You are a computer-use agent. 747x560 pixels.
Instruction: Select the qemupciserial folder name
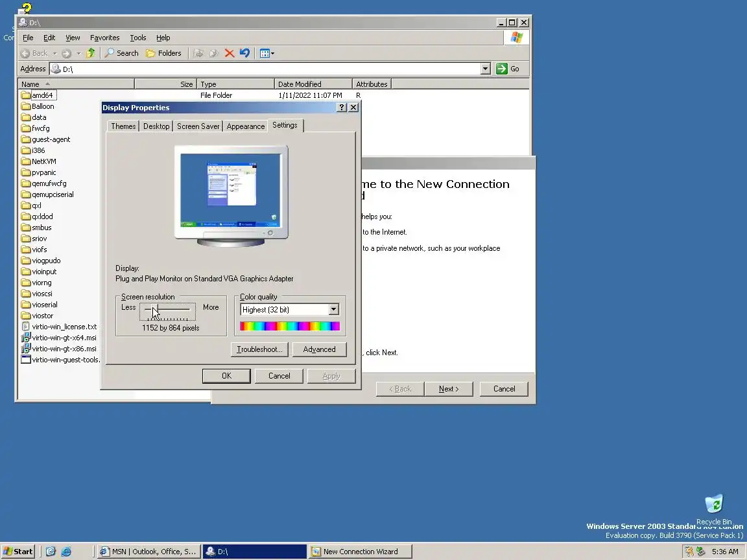coord(53,194)
